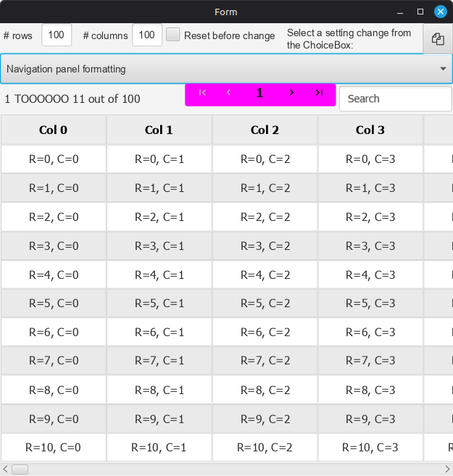Click cell R=0, C=2
This screenshot has height=476, width=453.
[x=265, y=159]
